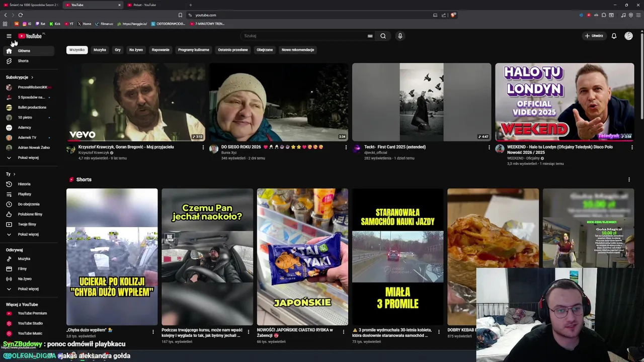Viewport: 644px width, 362px height.
Task: Explore Filmy under Odkrywaj
Action: pyautogui.click(x=28, y=268)
